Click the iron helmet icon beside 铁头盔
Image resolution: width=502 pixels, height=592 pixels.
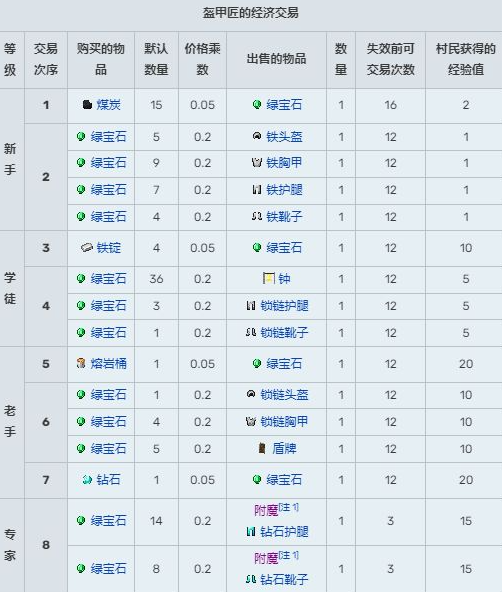coord(257,136)
